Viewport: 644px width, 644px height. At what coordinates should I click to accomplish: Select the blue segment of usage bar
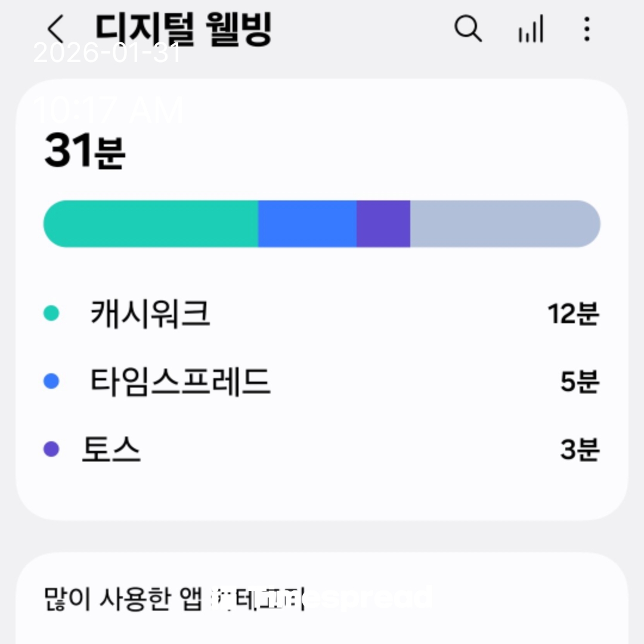(x=307, y=224)
